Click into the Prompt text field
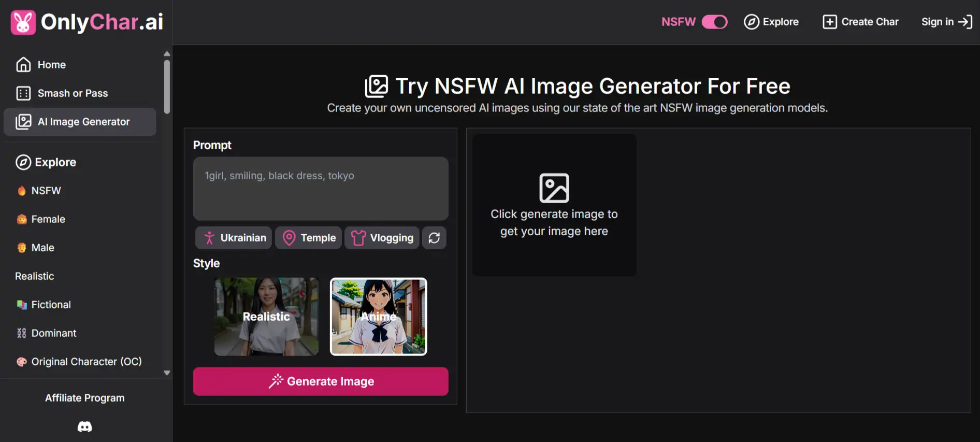980x442 pixels. click(x=321, y=189)
